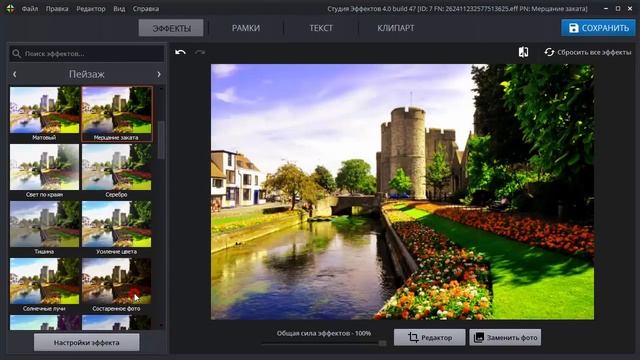Click the redo arrow icon
The height and width of the screenshot is (360, 640).
tap(200, 52)
